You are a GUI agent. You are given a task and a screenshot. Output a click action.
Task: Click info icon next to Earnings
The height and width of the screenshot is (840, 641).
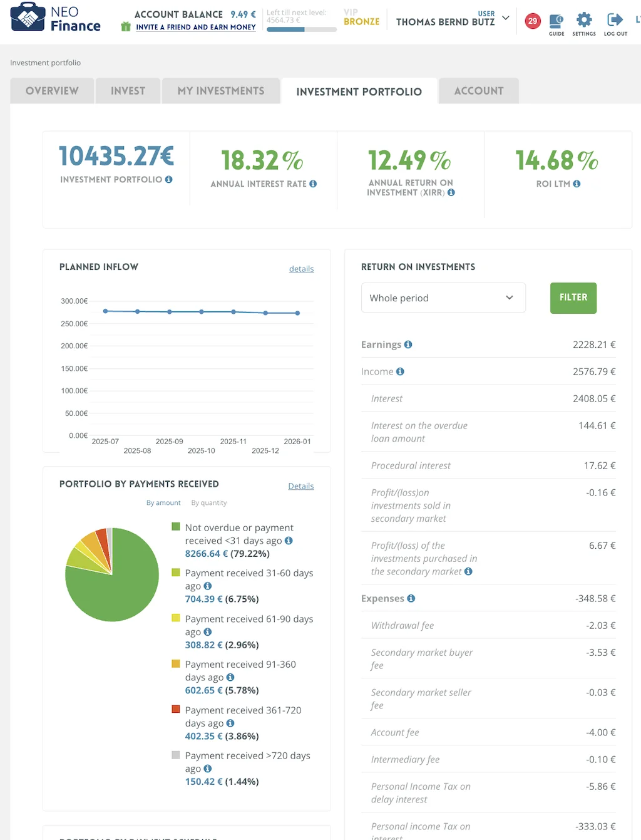click(x=408, y=345)
